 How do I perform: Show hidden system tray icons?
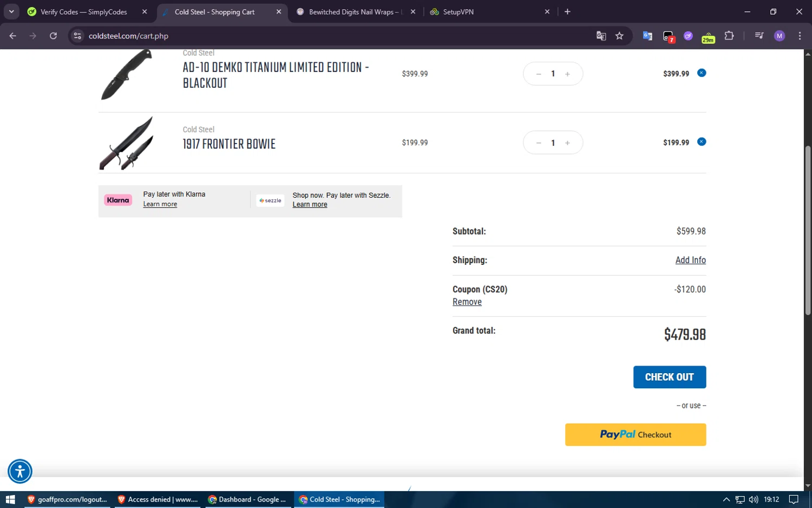click(x=726, y=499)
